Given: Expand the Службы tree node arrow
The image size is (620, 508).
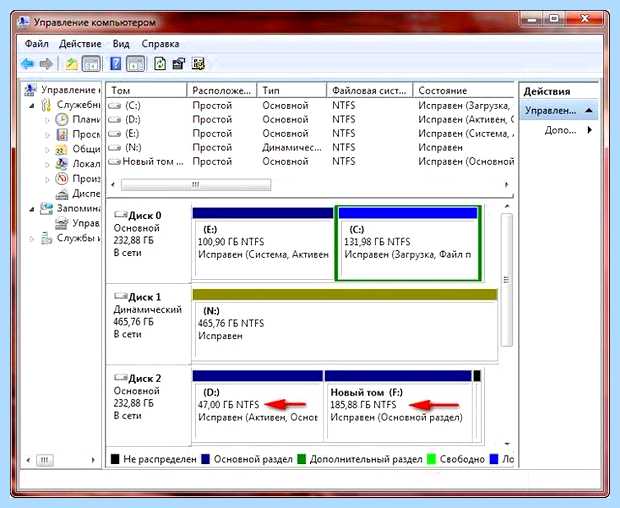Looking at the screenshot, I should point(32,239).
